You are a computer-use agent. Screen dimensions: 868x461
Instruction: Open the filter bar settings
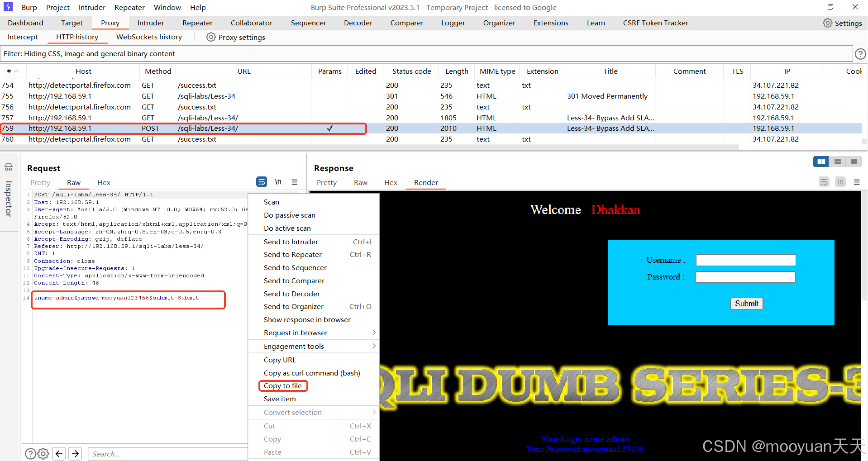(427, 54)
